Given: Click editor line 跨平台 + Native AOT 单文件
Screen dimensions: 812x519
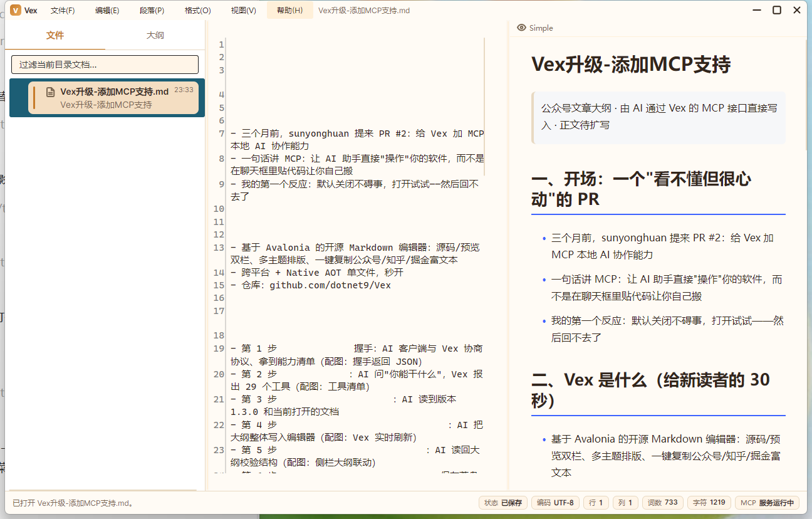Looking at the screenshot, I should tap(317, 273).
